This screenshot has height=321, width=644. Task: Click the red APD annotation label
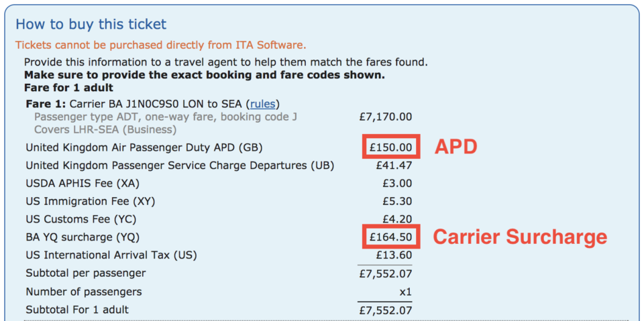point(456,147)
